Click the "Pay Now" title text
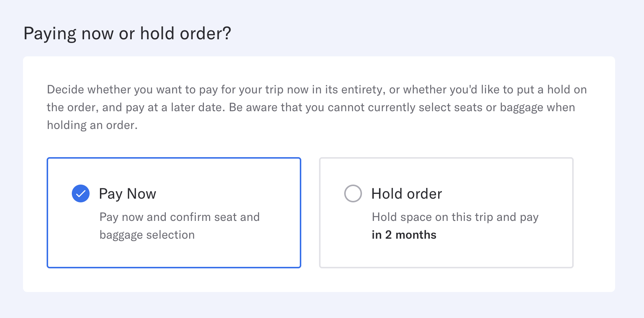The image size is (644, 318). pyautogui.click(x=127, y=194)
